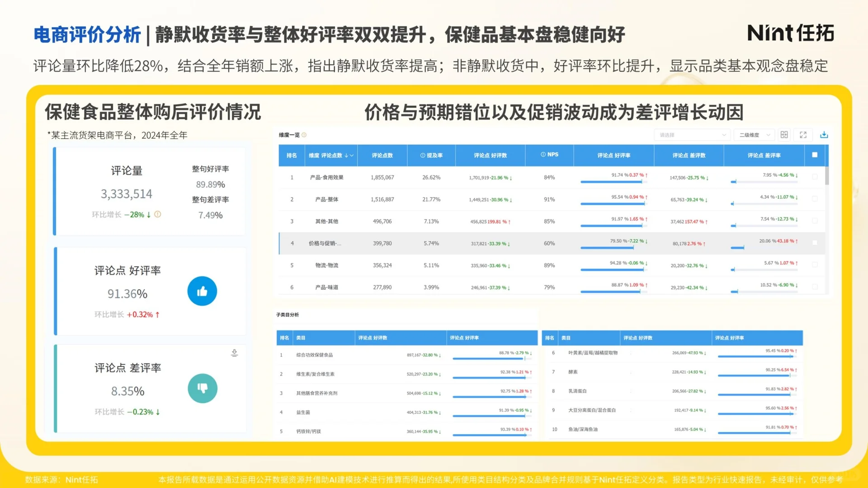Click the thumbs-down icon on 差评率 card

(203, 388)
